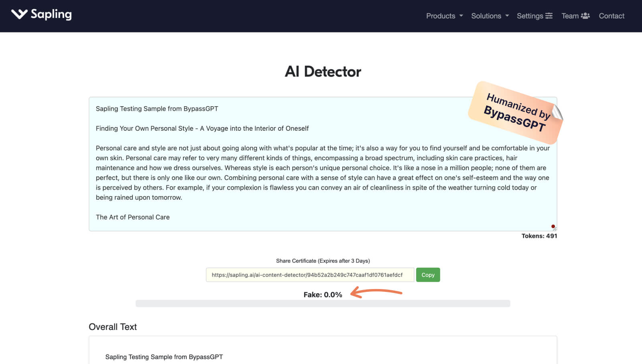Expand the Solutions dropdown caret
Viewport: 642px width, 364px height.
coord(507,16)
